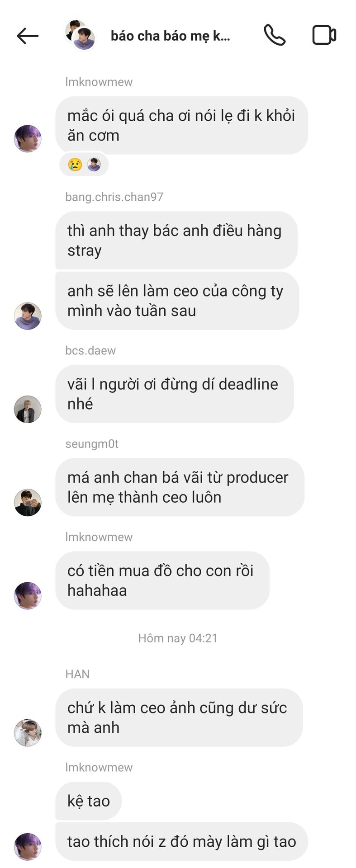Open HAN's avatar beside 'chứ k làm ceo' message
Image resolution: width=356 pixels, height=868 pixels.
coord(28,732)
